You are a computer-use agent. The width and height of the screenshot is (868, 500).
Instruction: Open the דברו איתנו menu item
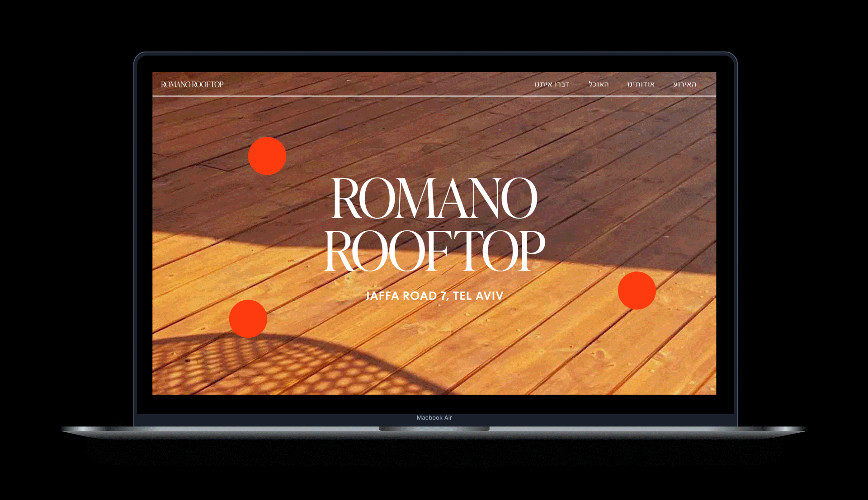point(552,84)
